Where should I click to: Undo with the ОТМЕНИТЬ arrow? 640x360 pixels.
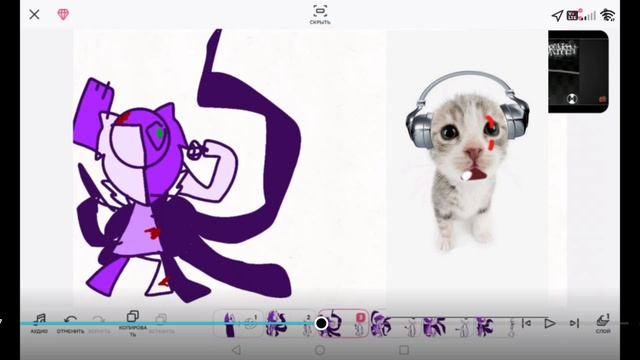coord(70,324)
